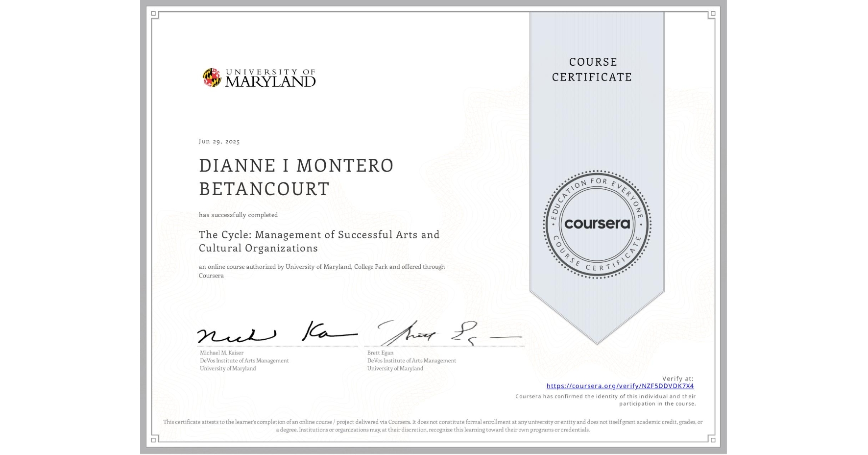Screen dimensions: 868x455
Task: Click the 'participation in the course.' line
Action: pos(658,404)
